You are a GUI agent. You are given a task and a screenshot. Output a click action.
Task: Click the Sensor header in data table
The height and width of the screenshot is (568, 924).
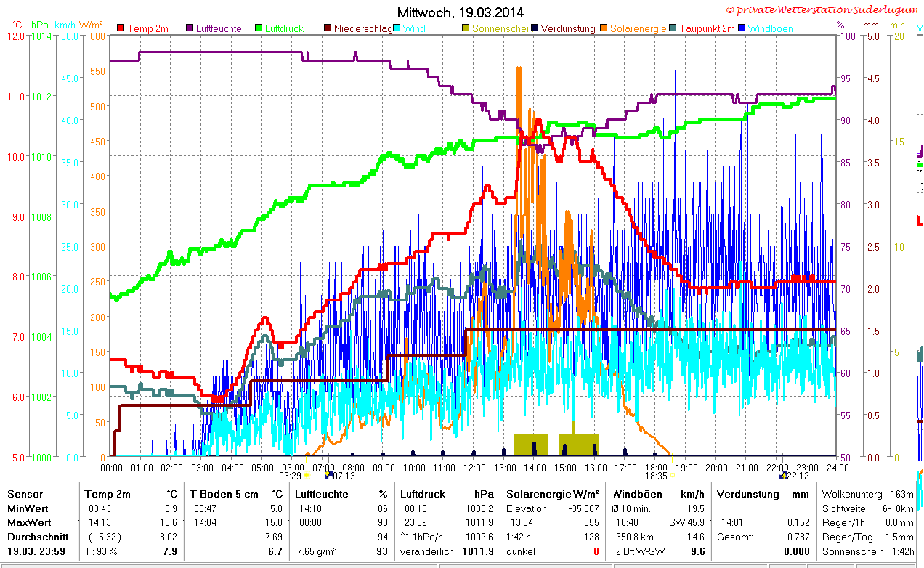click(25, 494)
